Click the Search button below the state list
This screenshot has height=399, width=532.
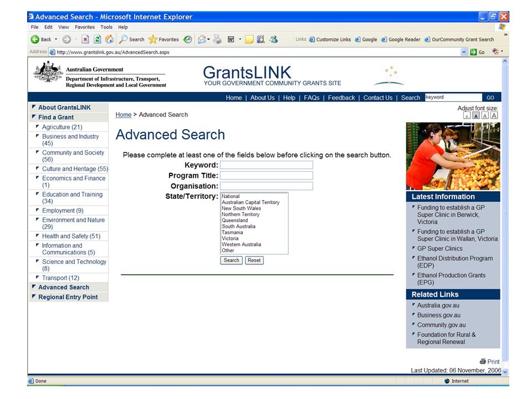232,260
